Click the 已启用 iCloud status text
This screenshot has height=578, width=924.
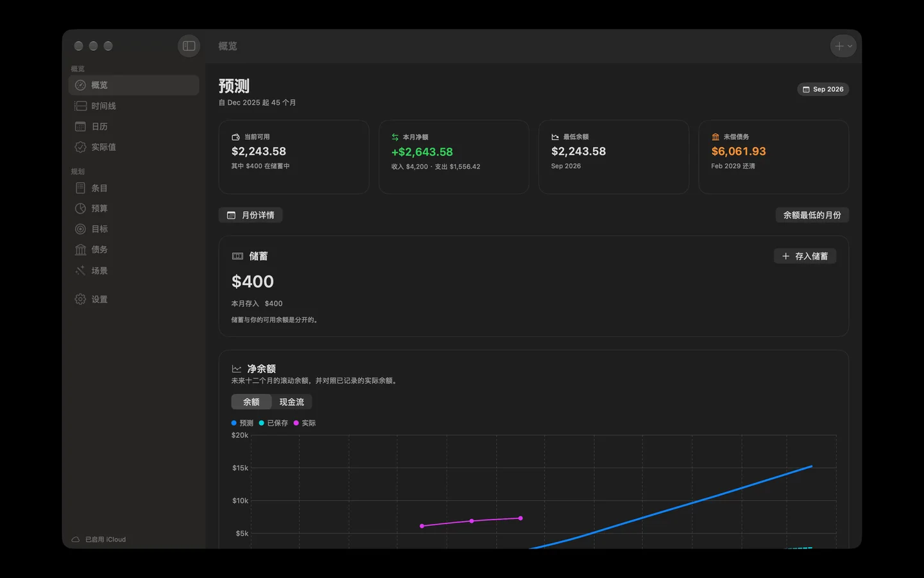click(x=105, y=539)
